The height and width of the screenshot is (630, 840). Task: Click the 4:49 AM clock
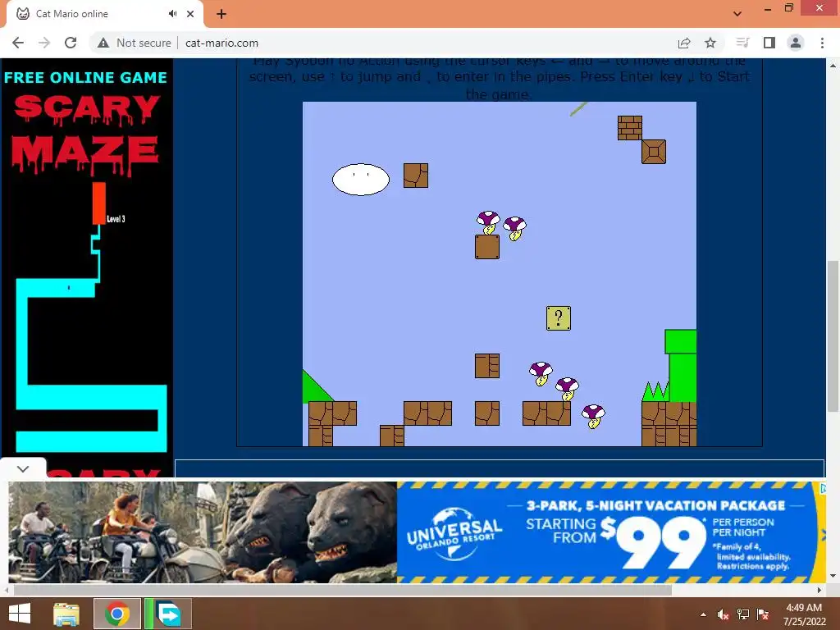(804, 608)
